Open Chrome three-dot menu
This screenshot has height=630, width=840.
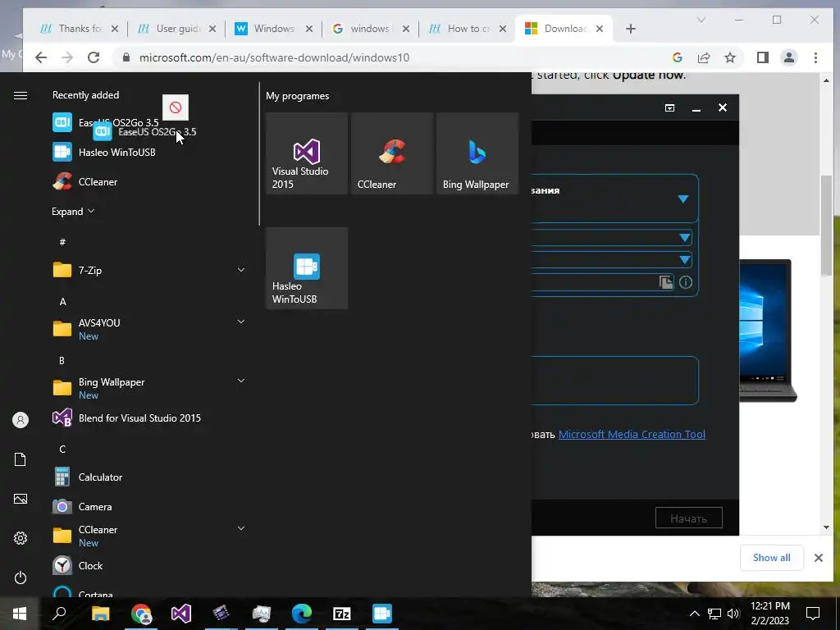click(816, 58)
